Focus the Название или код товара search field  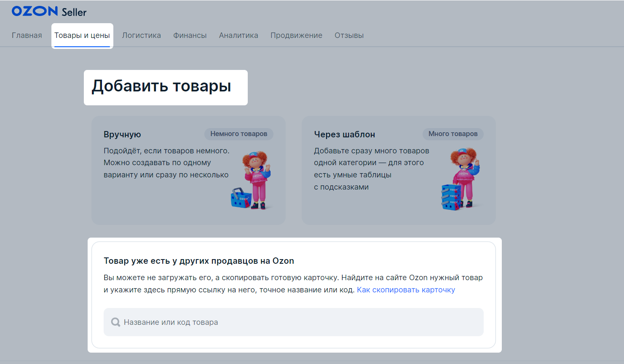click(294, 322)
